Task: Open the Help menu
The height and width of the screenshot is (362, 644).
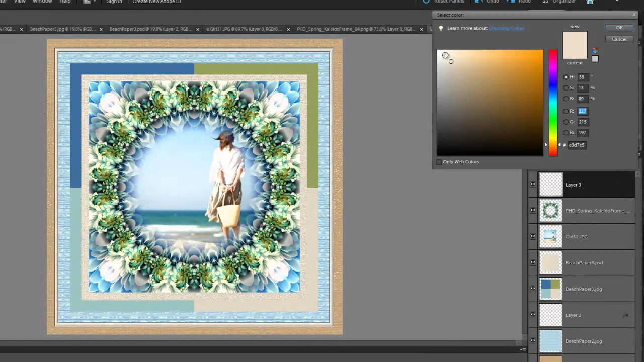Action: 65,2
